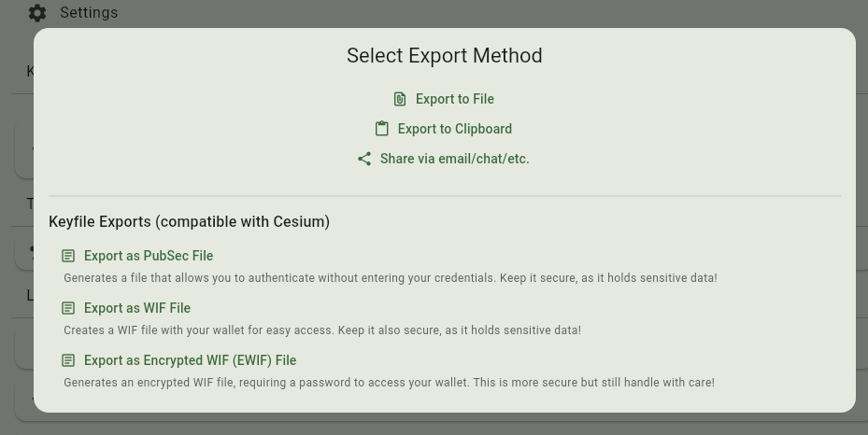Click the share icon for email/chat sharing
This screenshot has height=435, width=868.
pos(364,159)
